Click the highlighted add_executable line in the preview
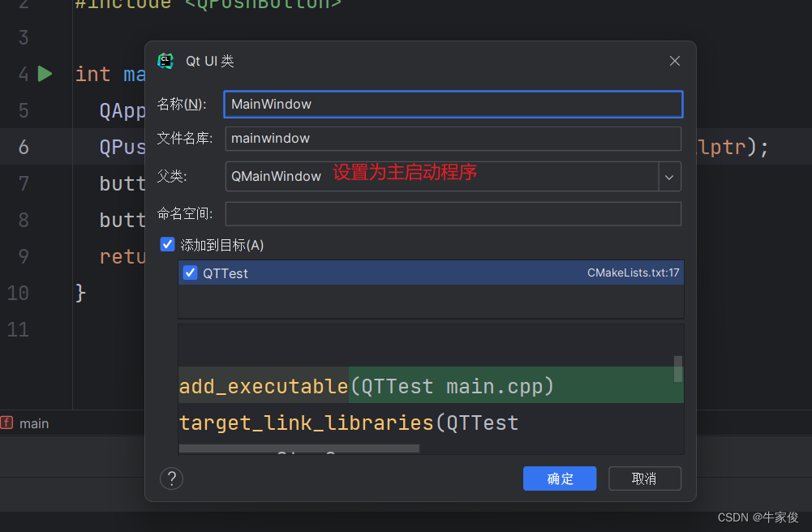 365,386
